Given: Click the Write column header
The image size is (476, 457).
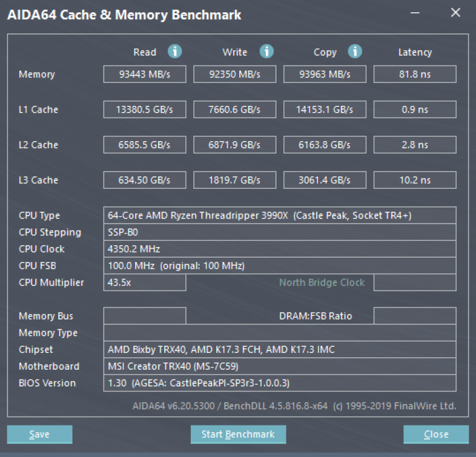Looking at the screenshot, I should [235, 52].
